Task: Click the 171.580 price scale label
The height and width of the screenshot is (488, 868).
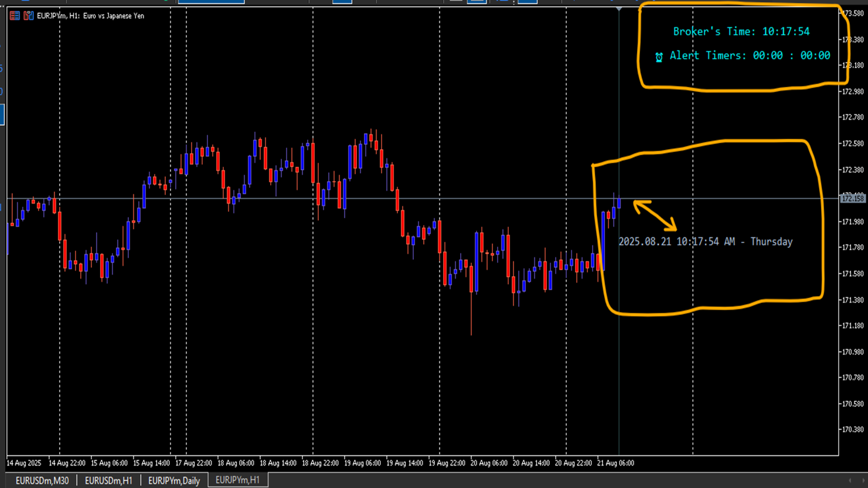Action: [853, 274]
